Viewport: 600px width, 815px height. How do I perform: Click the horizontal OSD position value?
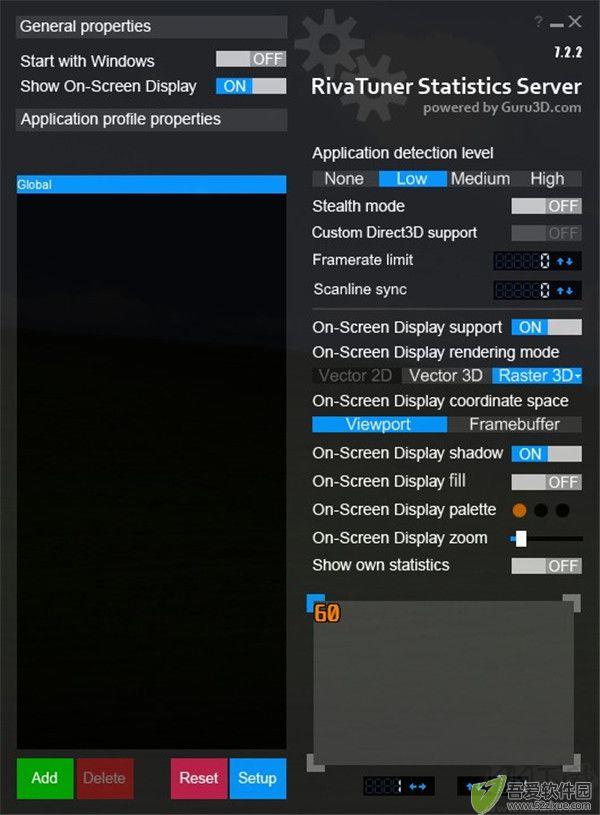384,786
